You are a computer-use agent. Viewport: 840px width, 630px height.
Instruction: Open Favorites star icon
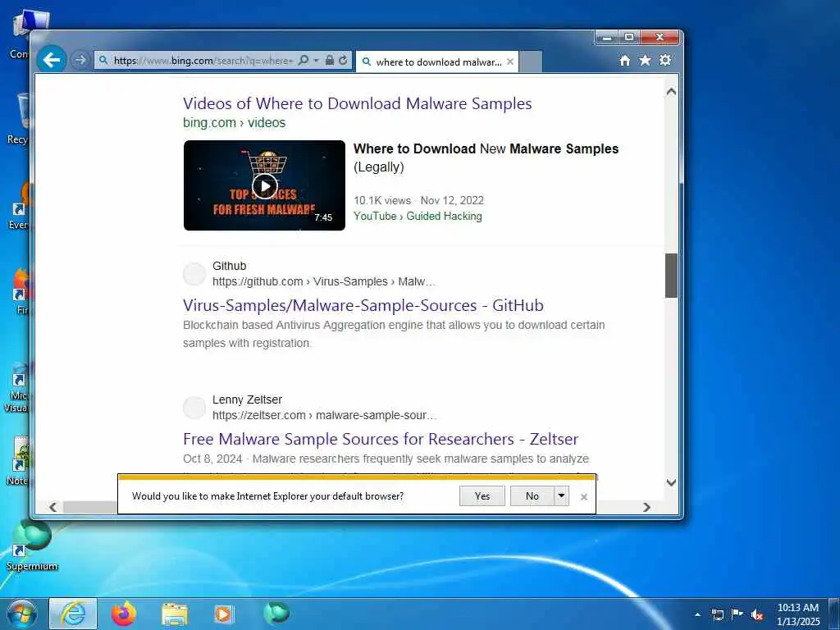[645, 61]
